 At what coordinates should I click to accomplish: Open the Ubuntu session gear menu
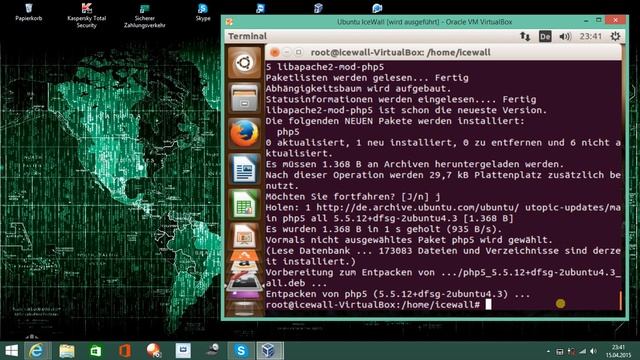pos(615,36)
